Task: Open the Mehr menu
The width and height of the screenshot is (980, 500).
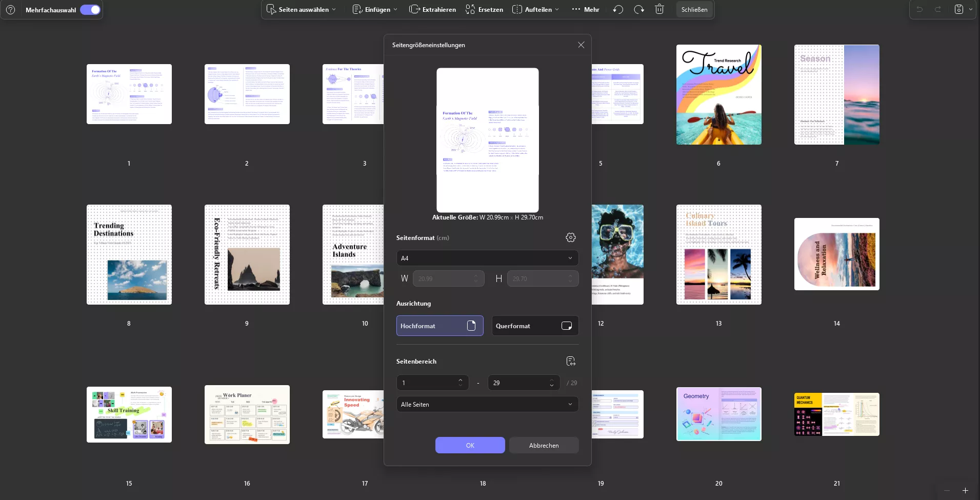Action: click(x=585, y=9)
